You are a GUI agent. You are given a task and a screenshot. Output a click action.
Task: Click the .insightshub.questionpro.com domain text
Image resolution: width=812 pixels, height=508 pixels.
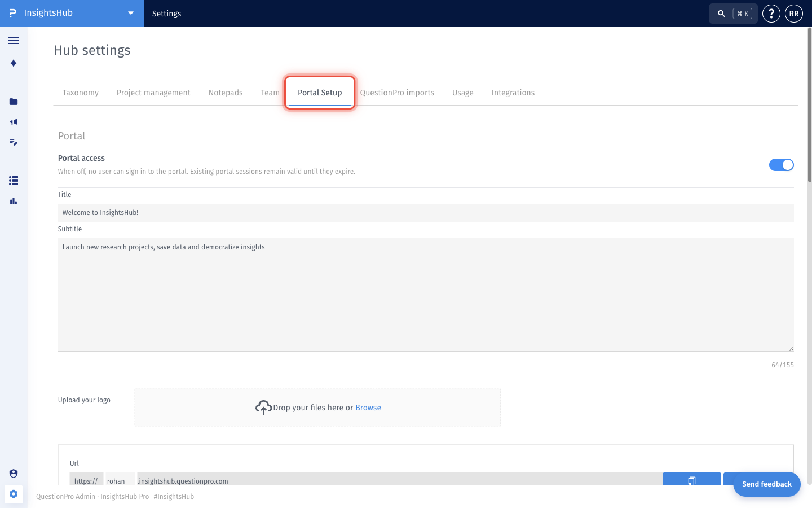[183, 481]
